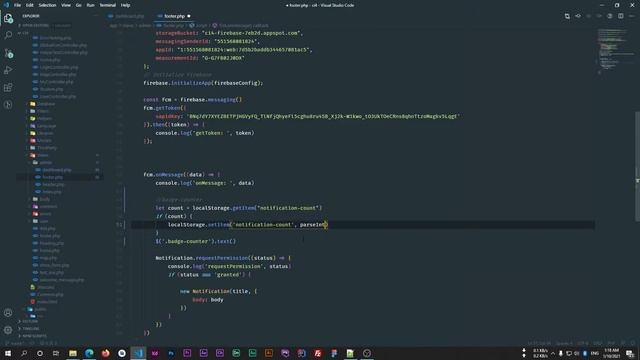Open Firefox from the taskbar

pyautogui.click(x=105, y=353)
